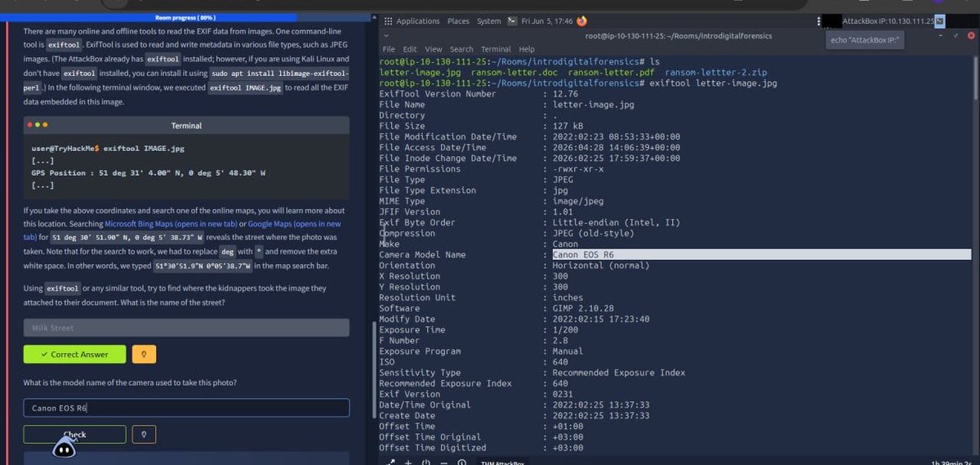Click the power icon in AttackBox bottom bar
Screen dimensions: 980x465
pos(425,462)
